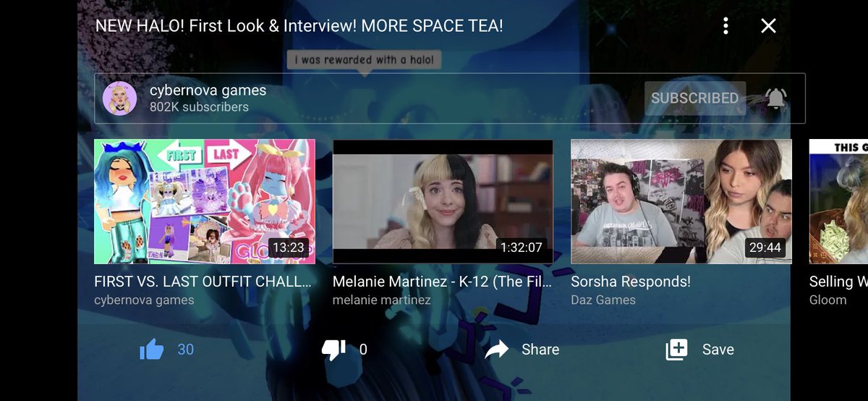Open the Gloom Selling video thumbnail
The height and width of the screenshot is (401, 868).
tap(838, 201)
